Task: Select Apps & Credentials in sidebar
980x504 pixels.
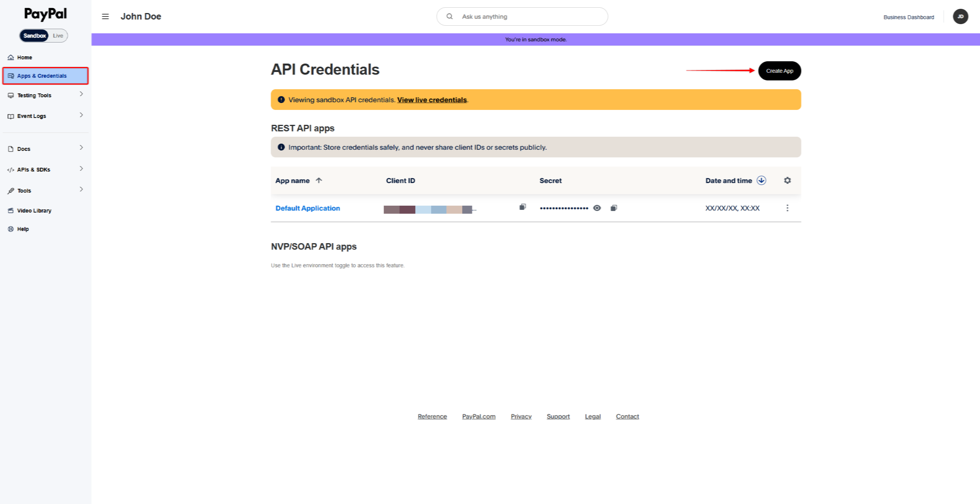Action: click(x=45, y=76)
